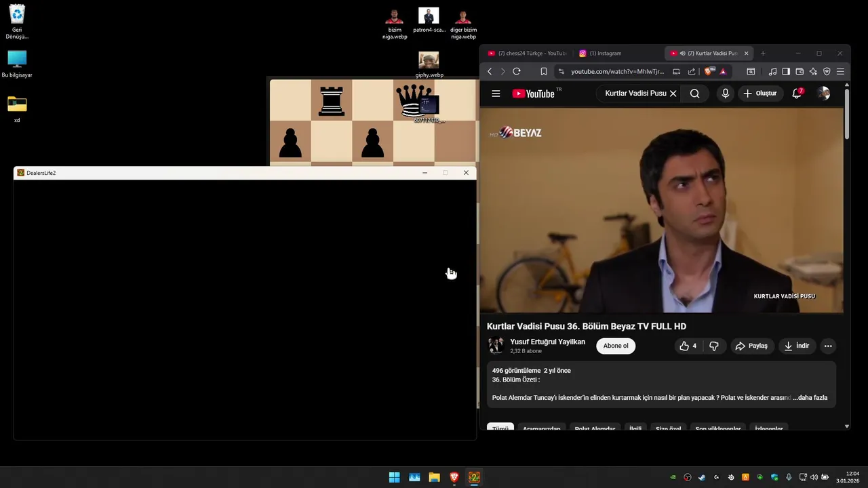This screenshot has width=868, height=488.
Task: Click the YouTube search field
Action: click(635, 94)
